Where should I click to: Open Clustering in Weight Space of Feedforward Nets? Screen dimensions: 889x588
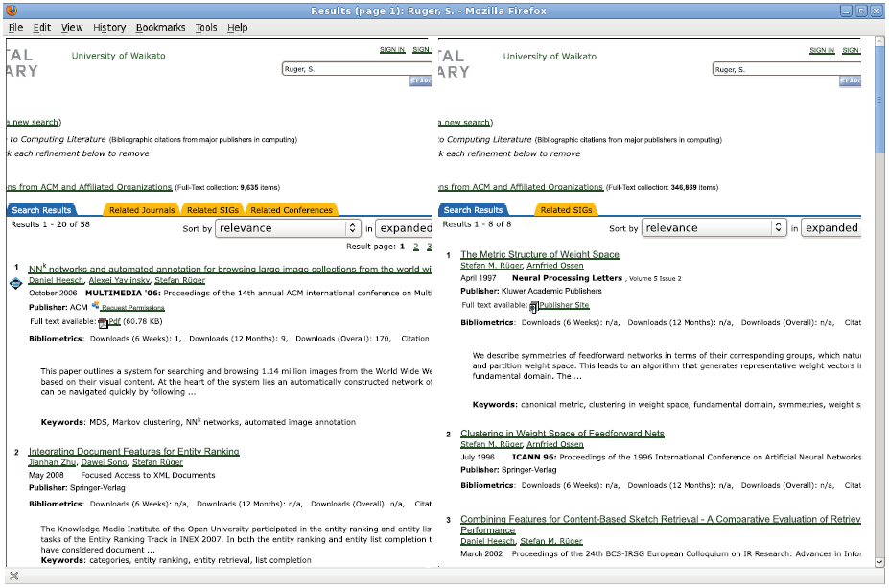pos(562,434)
